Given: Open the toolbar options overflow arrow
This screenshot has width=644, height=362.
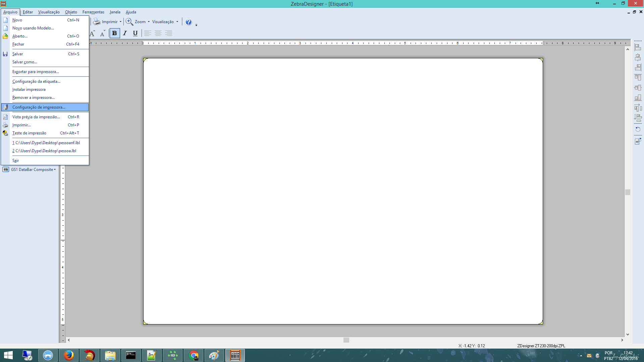Looking at the screenshot, I should 196,25.
